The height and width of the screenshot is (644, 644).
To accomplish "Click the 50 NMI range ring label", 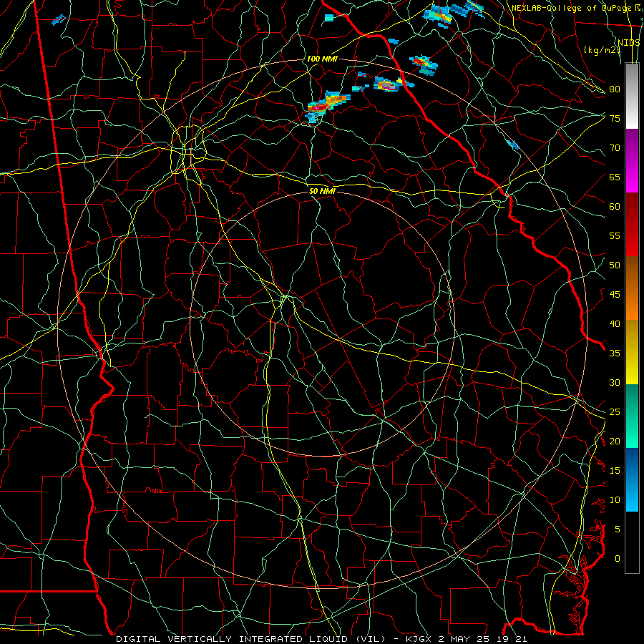I will click(x=322, y=191).
